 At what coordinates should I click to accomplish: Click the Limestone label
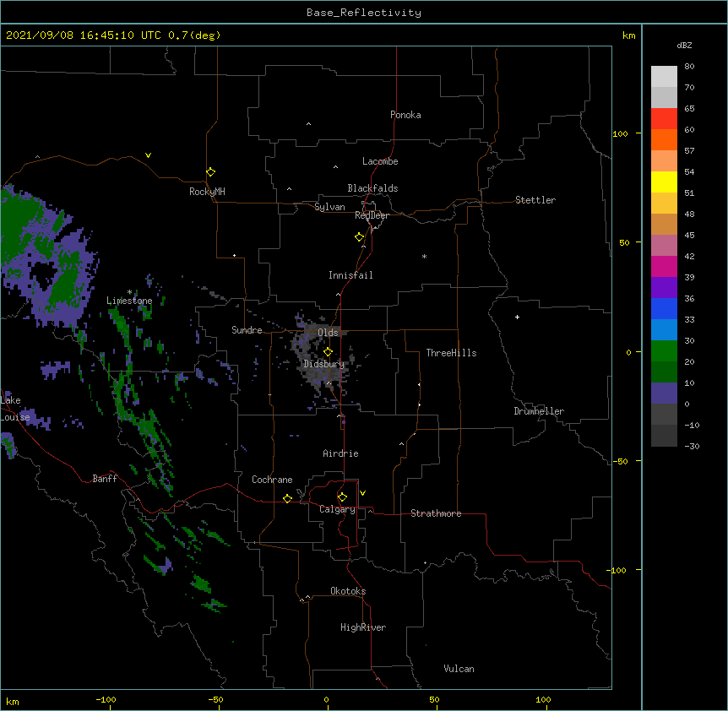click(129, 301)
